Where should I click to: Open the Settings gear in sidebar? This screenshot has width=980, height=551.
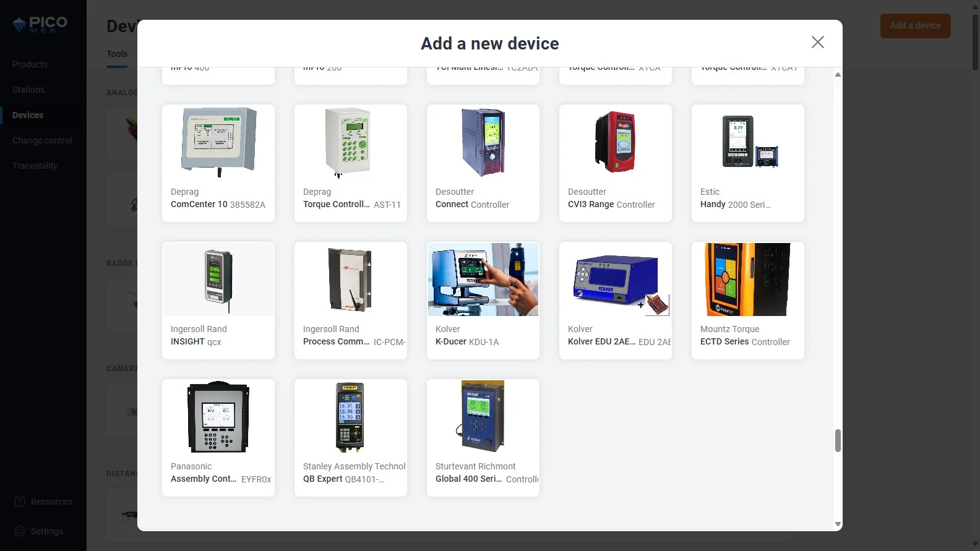[x=20, y=531]
